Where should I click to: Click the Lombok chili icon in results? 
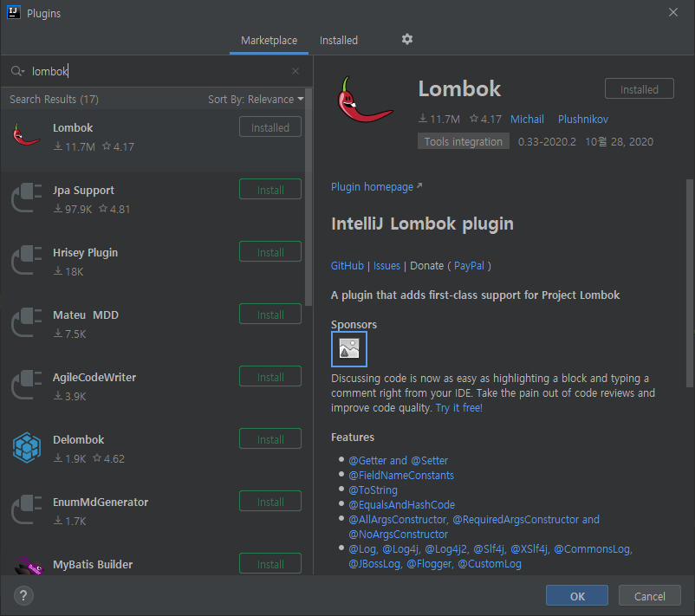pyautogui.click(x=27, y=134)
